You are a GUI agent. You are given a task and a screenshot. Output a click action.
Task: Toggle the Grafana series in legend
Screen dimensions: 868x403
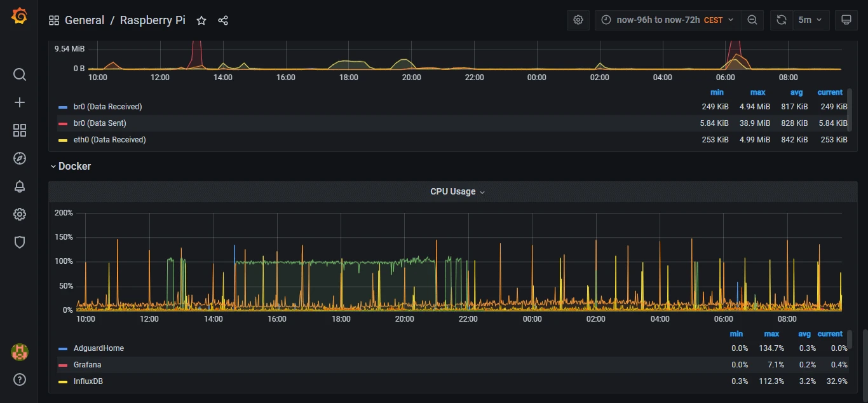click(87, 365)
